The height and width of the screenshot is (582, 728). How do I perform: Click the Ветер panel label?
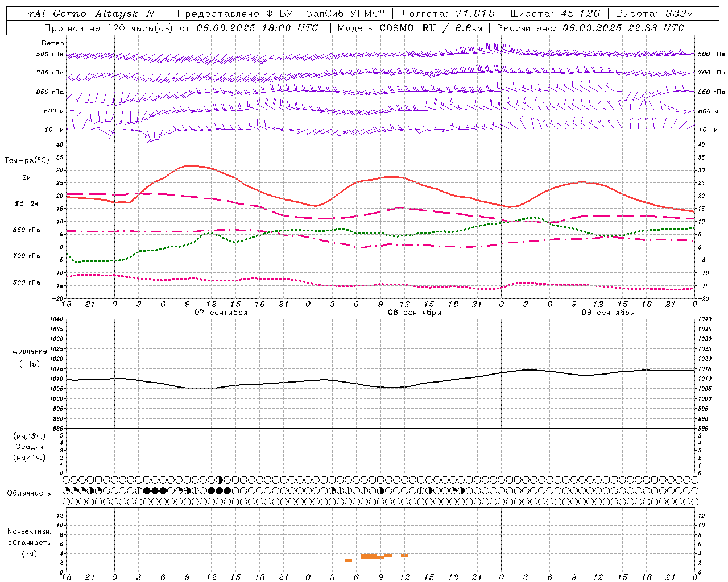pyautogui.click(x=53, y=43)
